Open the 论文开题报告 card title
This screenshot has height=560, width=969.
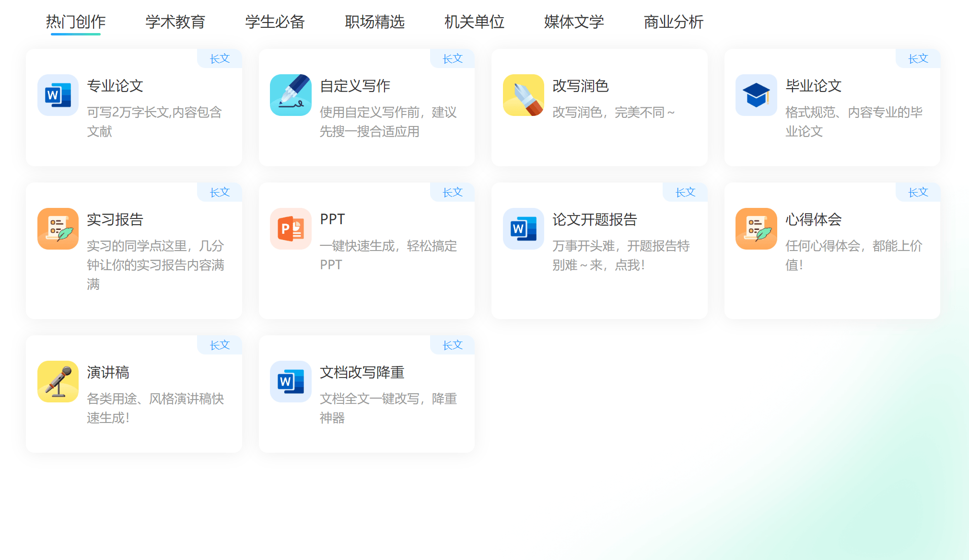pyautogui.click(x=595, y=219)
